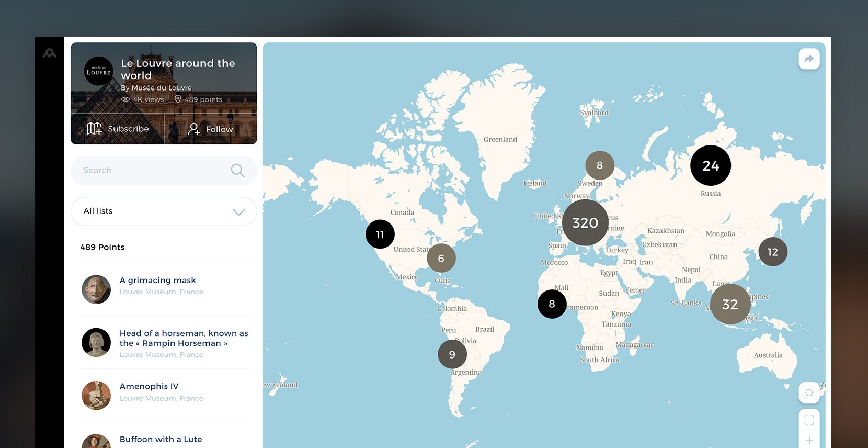Share the map with the arrow icon

pos(809,59)
